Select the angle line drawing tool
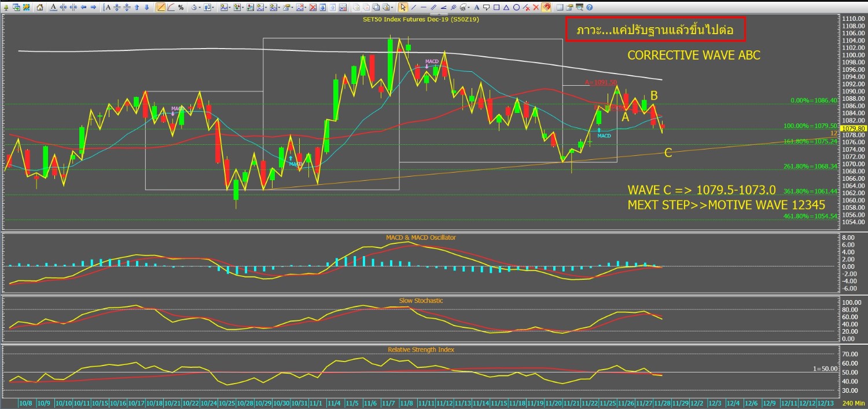This screenshot has width=868, height=409. point(443,8)
